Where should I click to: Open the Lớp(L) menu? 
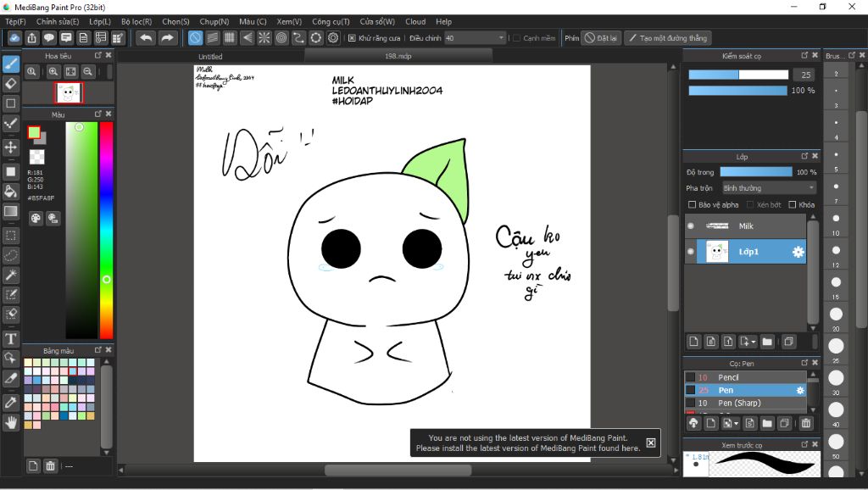pyautogui.click(x=100, y=21)
